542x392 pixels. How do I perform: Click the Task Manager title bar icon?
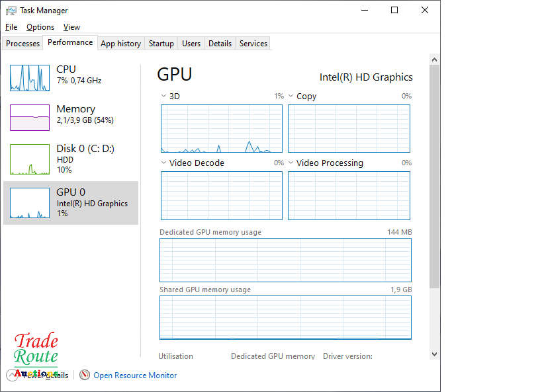tap(11, 11)
